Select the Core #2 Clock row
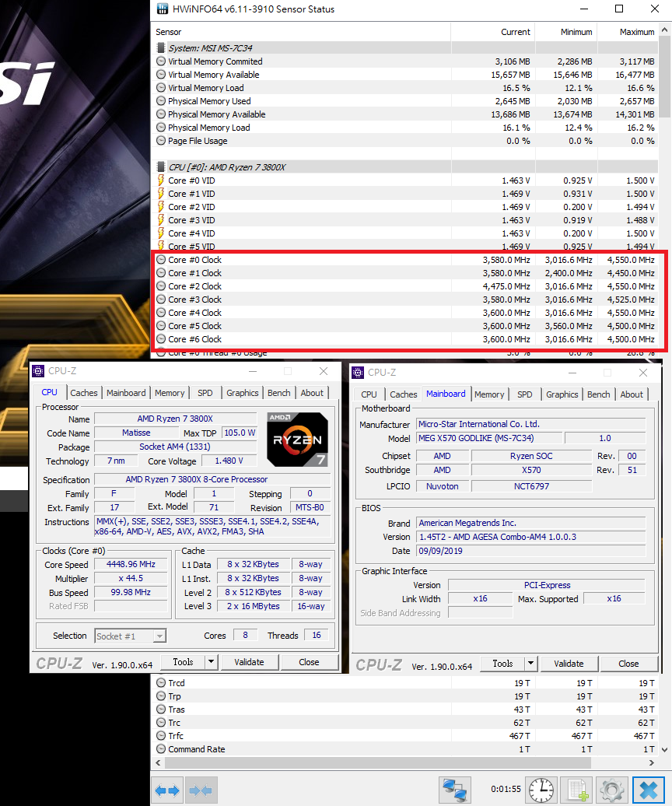This screenshot has width=672, height=806. click(x=405, y=286)
